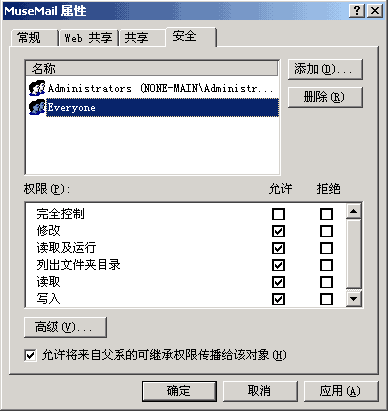The image size is (388, 413).
Task: Check Deny for 列出文件夹目录
Action: [x=326, y=265]
